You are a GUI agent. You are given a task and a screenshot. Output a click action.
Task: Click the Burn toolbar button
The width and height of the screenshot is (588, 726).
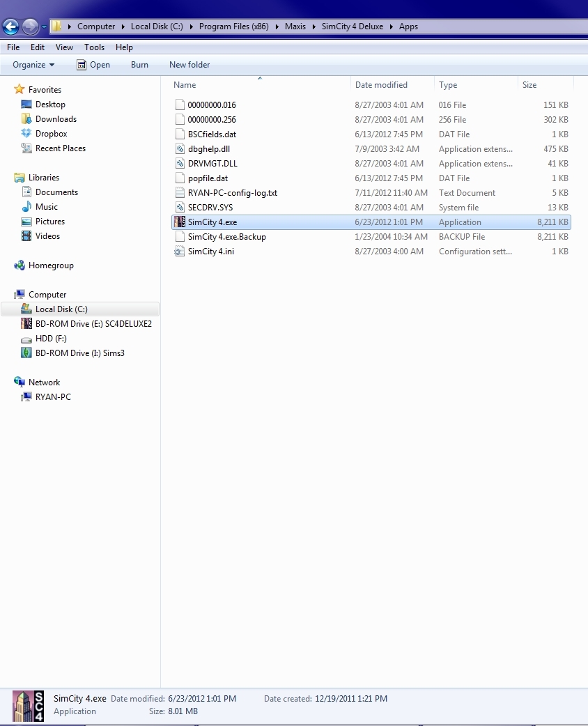coord(139,65)
